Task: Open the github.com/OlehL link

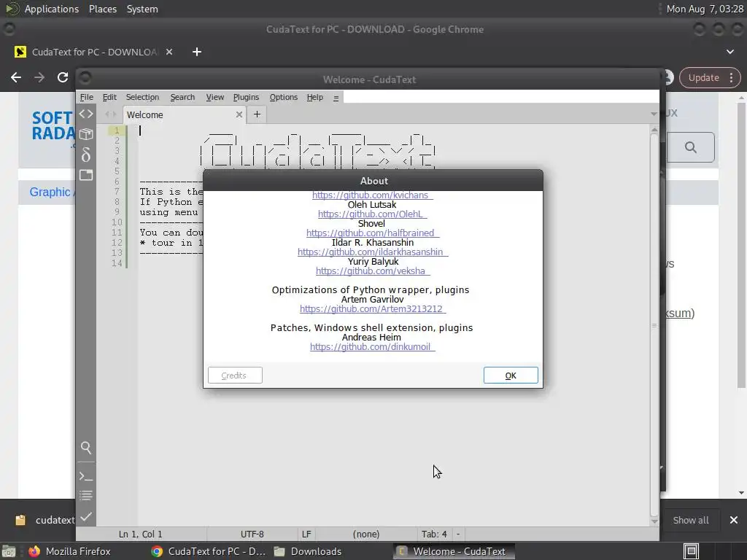Action: click(x=373, y=214)
